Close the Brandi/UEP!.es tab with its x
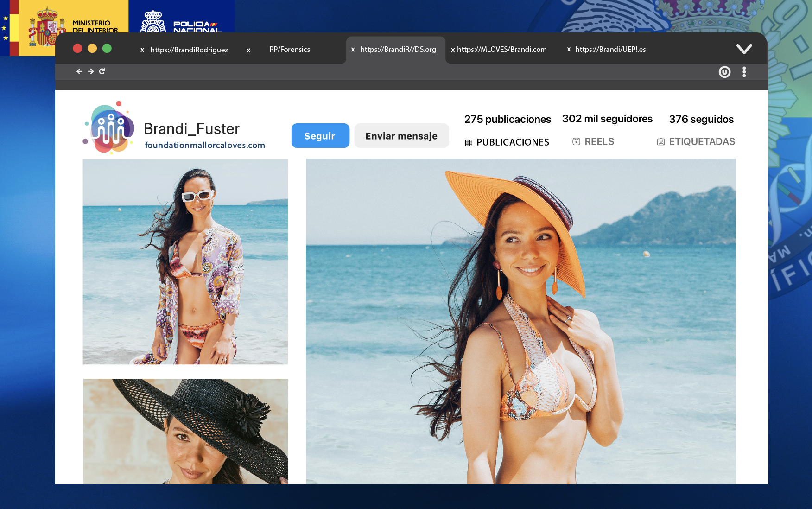Screen dimensions: 812x509 pyautogui.click(x=569, y=49)
